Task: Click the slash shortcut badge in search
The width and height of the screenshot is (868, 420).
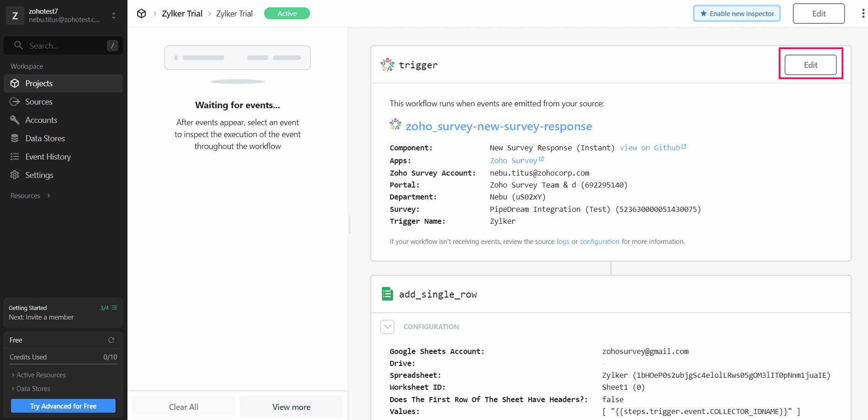Action: click(112, 45)
